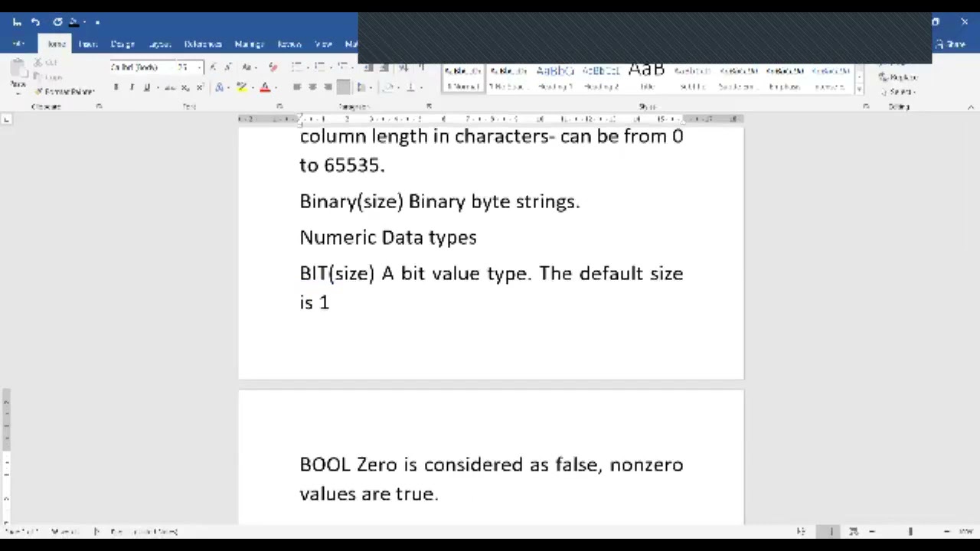
Task: Switch to the References tab
Action: 203,44
